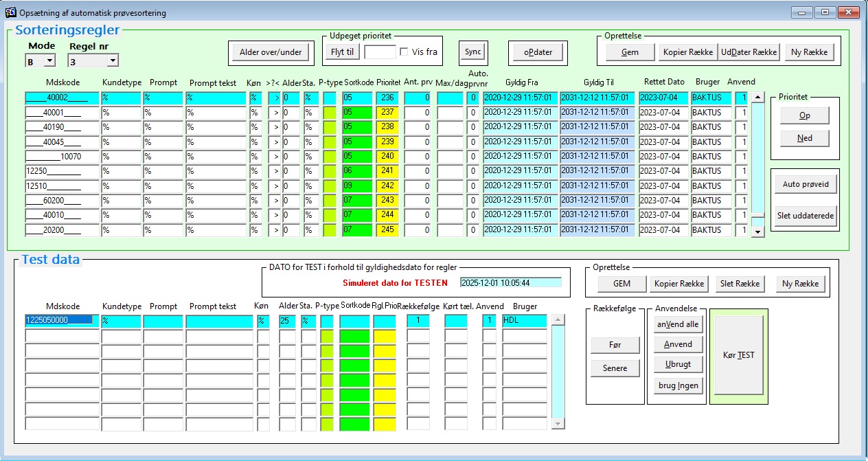
Task: Expand the Regel nr dropdown
Action: tap(113, 61)
